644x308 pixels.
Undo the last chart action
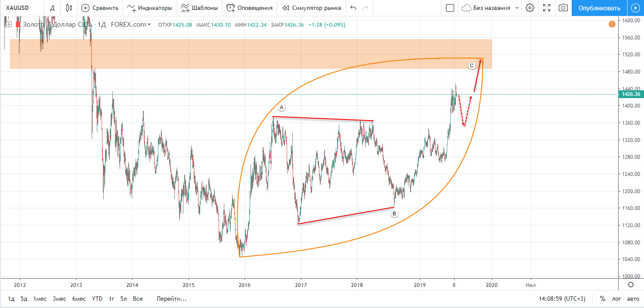click(x=353, y=8)
